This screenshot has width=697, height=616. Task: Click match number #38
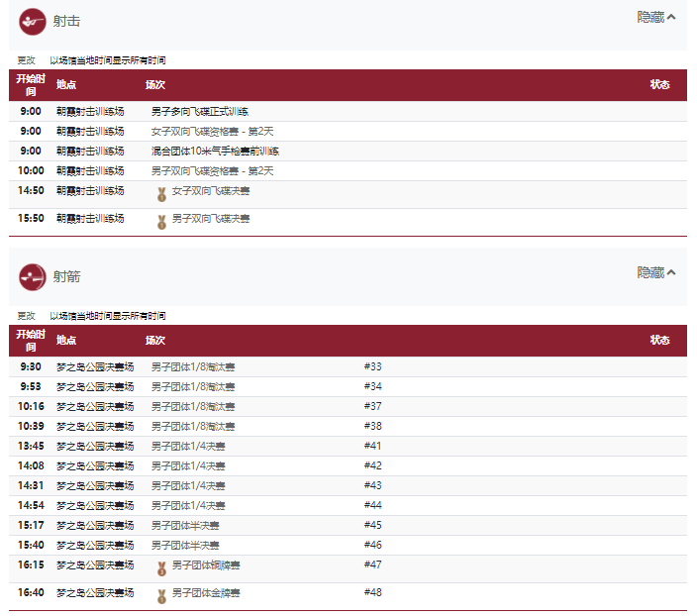pos(373,426)
